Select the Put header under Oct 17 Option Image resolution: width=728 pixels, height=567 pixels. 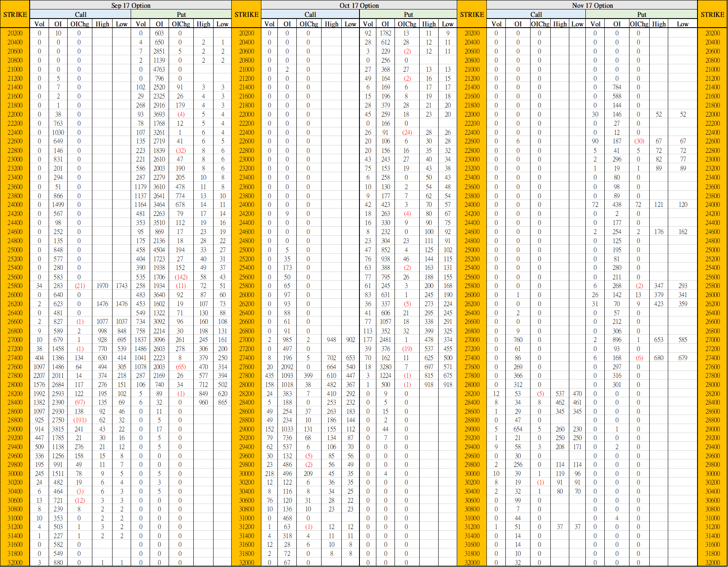(408, 14)
